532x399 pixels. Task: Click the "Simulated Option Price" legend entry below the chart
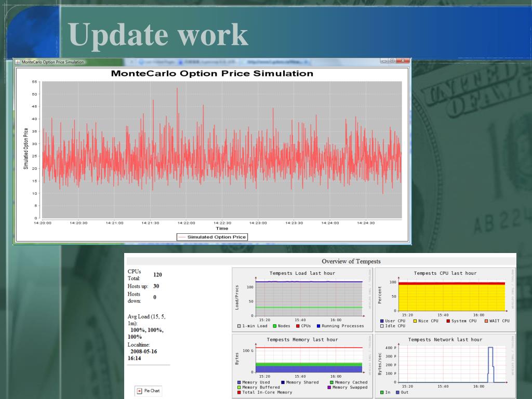pyautogui.click(x=212, y=237)
